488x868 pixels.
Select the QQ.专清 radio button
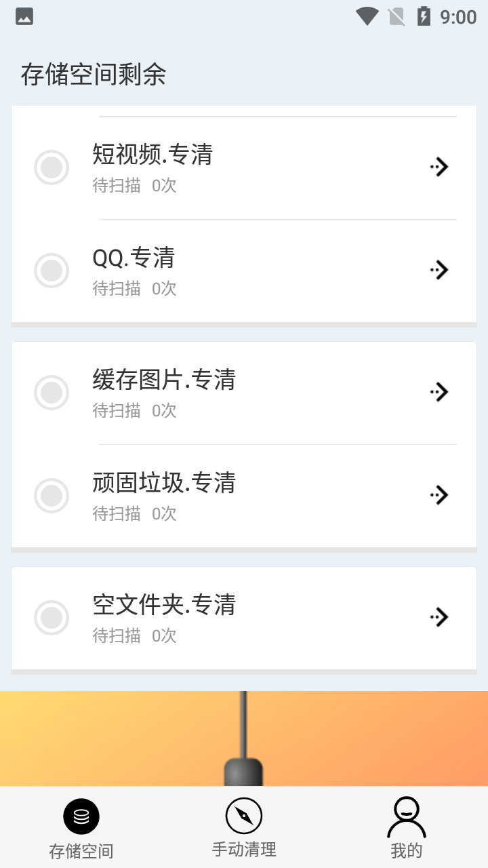(x=52, y=271)
